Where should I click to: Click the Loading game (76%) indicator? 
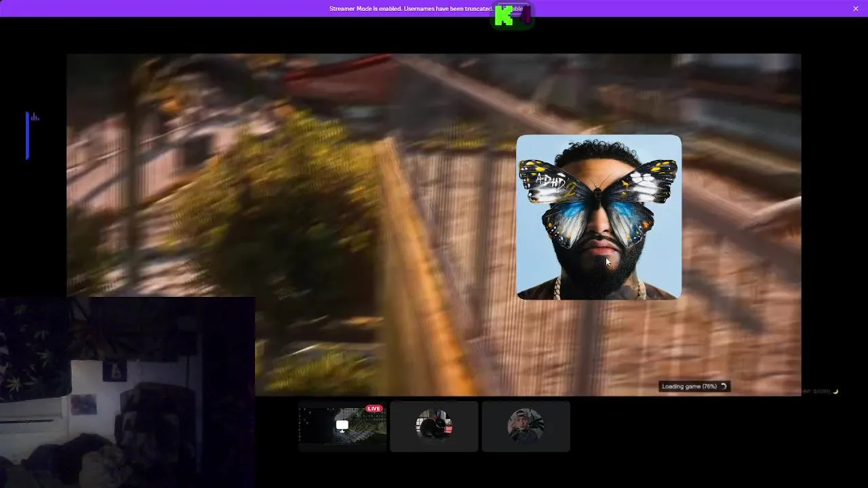point(694,386)
